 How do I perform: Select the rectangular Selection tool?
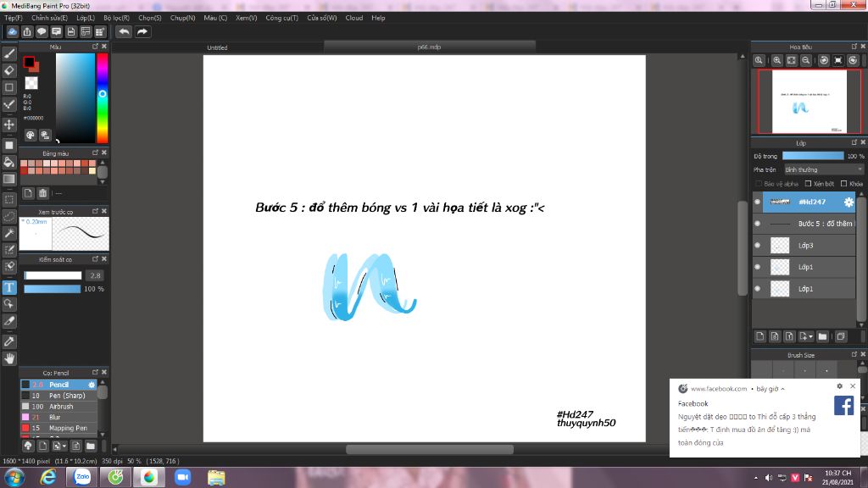click(9, 199)
